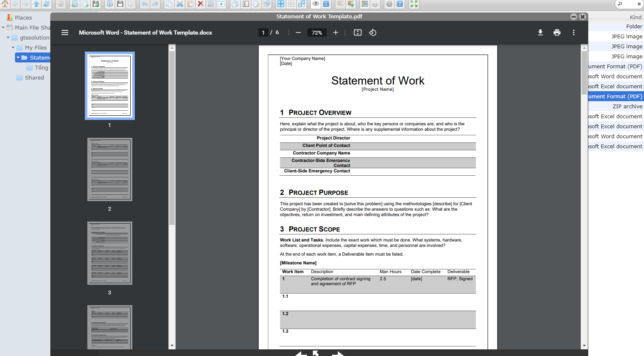This screenshot has width=644, height=356.
Task: Collapse the selected Statem folder node
Action: (18, 57)
